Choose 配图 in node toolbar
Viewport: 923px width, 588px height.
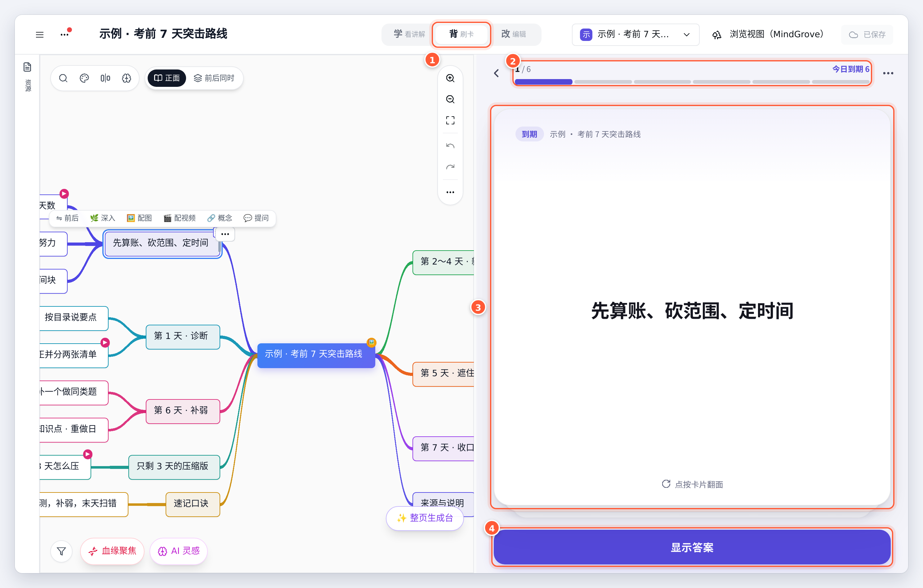[140, 218]
